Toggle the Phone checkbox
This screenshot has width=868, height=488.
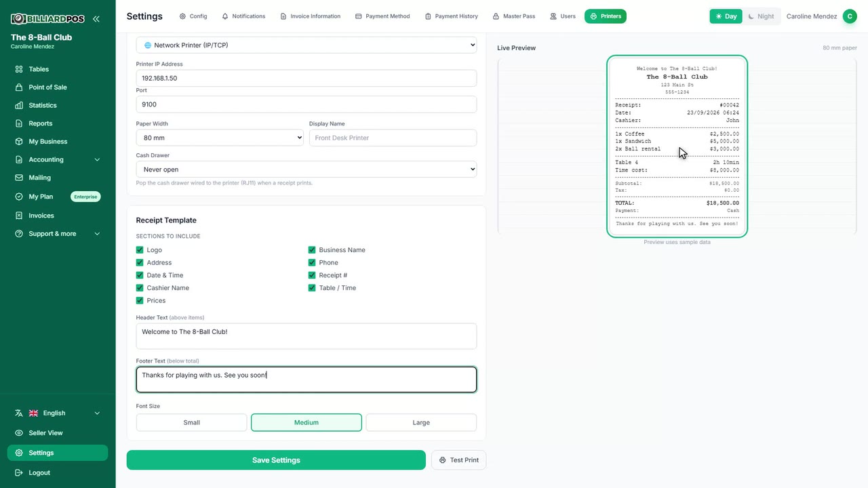pos(312,263)
